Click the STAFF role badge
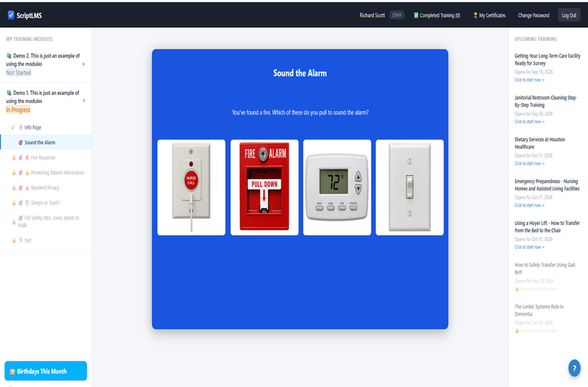The height and width of the screenshot is (387, 588). tap(397, 15)
